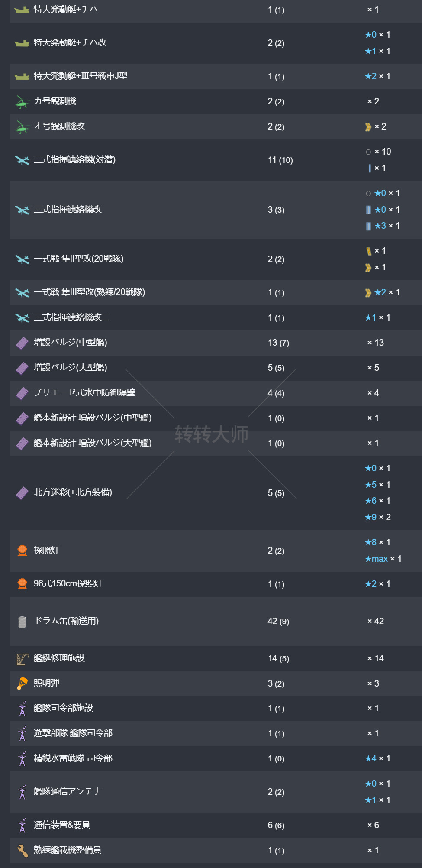Click the gold chevron proficiency for オ号観測機改

pos(368,126)
